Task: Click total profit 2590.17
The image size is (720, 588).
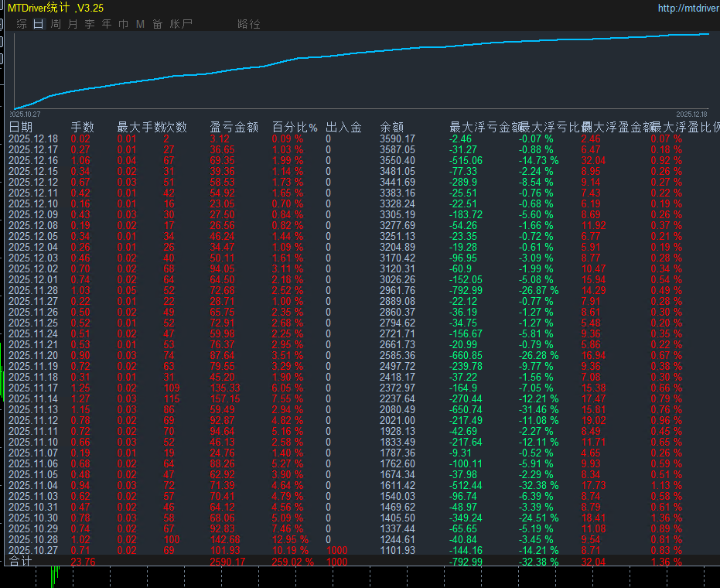Action: click(227, 562)
